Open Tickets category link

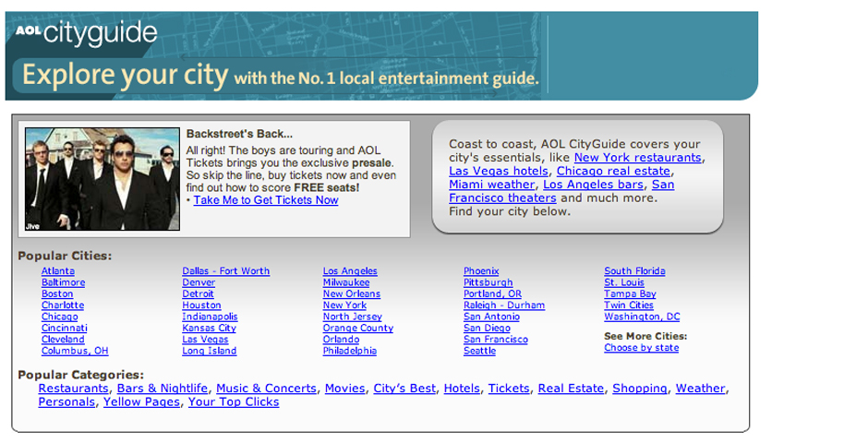tap(509, 389)
